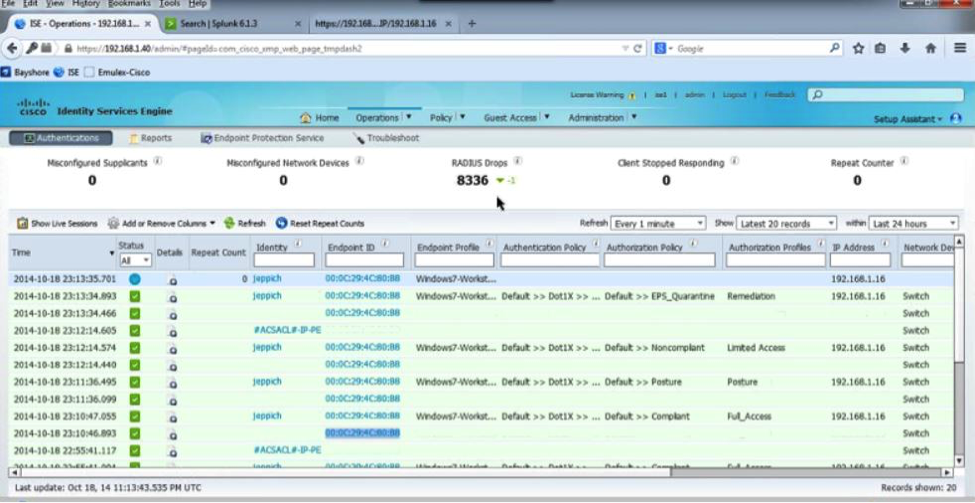Screen dimensions: 975x503
Task: Click the Show Live Sessions icon
Action: pyautogui.click(x=22, y=223)
